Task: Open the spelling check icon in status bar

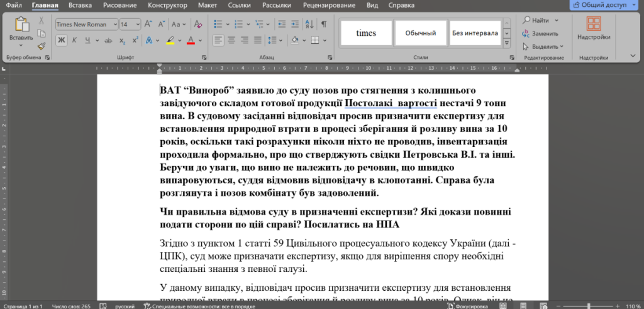Action: pos(104,306)
